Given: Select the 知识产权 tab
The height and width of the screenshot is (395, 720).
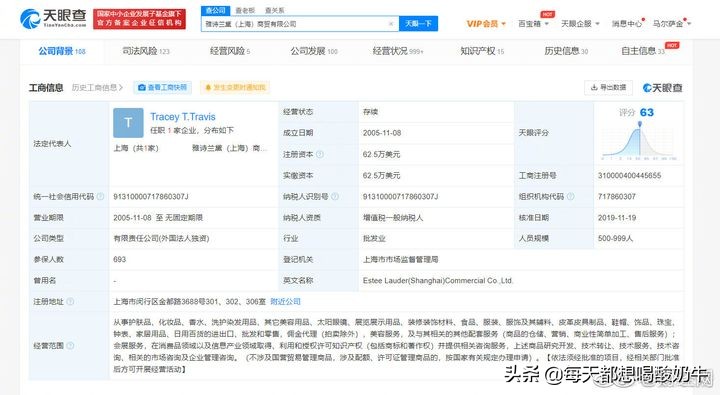Looking at the screenshot, I should 482,51.
